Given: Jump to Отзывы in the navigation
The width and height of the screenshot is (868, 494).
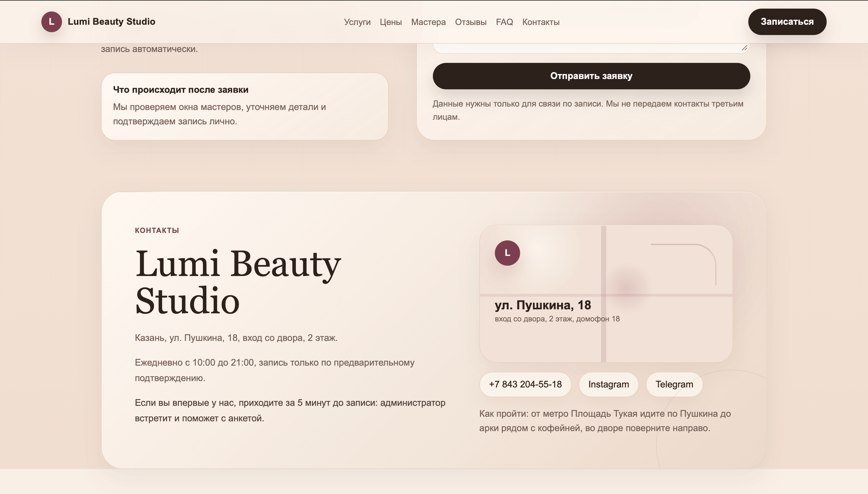Looking at the screenshot, I should [x=471, y=22].
